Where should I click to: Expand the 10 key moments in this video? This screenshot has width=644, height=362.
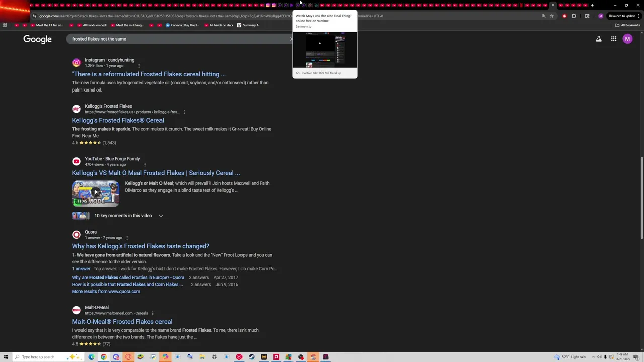161,216
